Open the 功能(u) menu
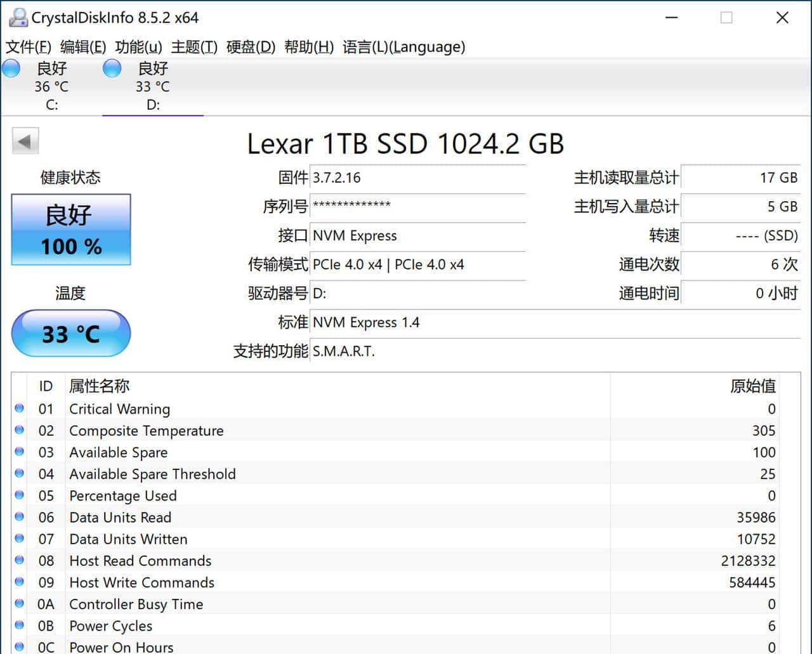 [138, 47]
